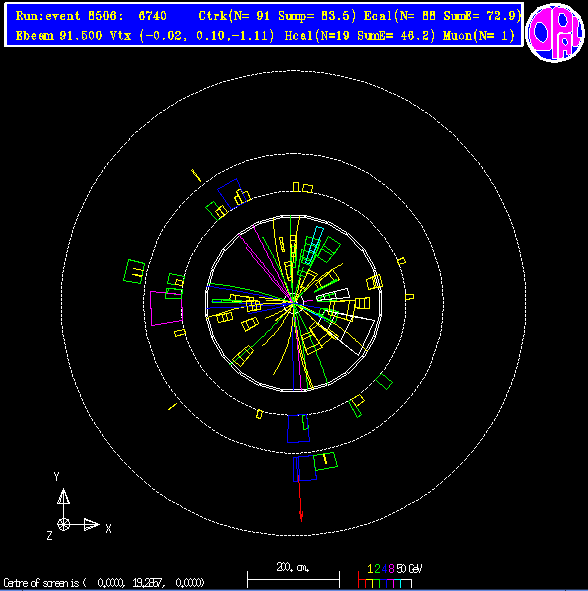Click the Ebeam 91.500 value in the header
588x591 pixels.
tap(59, 36)
